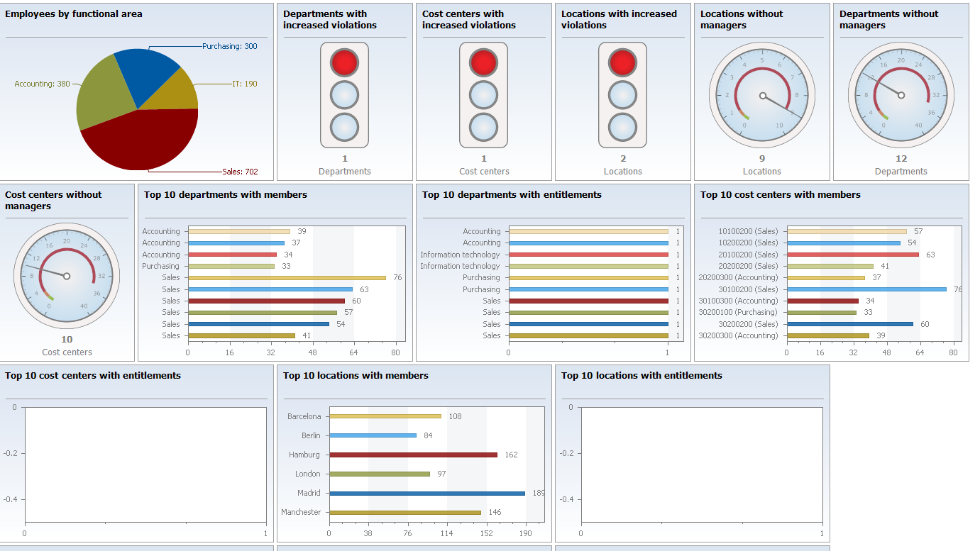Click the Manchester bar showing 146 members
Image resolution: width=980 pixels, height=551 pixels.
pyautogui.click(x=405, y=512)
